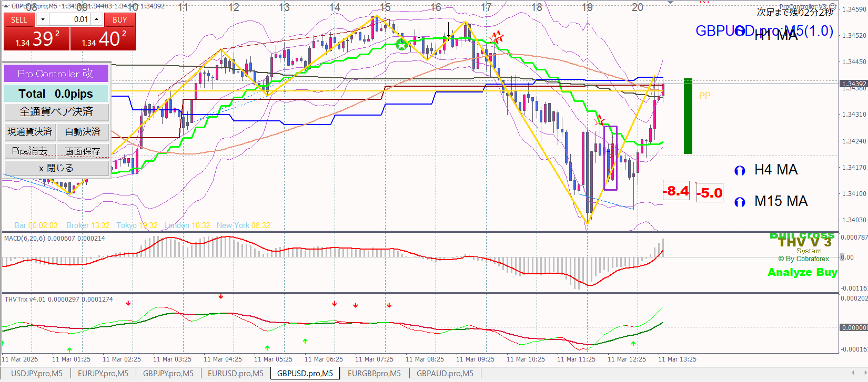Click the green star circle signal marker
This screenshot has width=868, height=382.
pos(401,45)
